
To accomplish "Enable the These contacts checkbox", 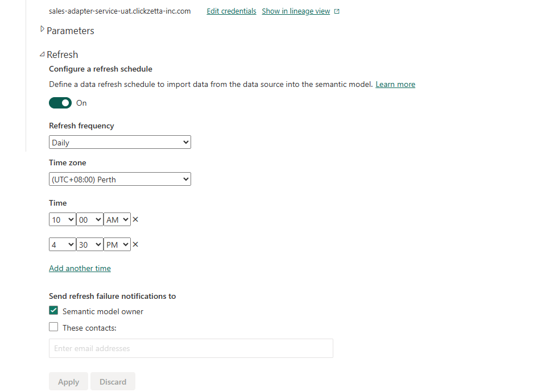I will (53, 327).
